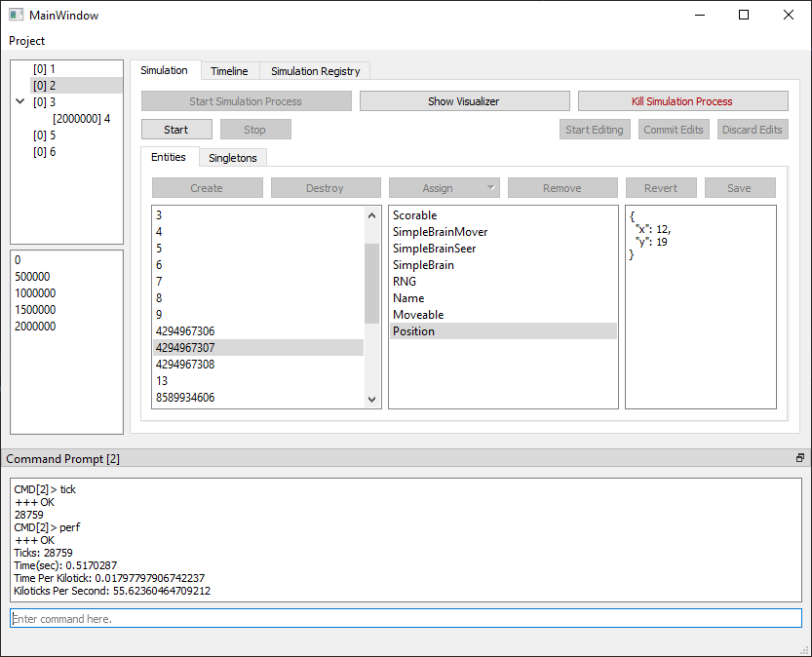Select entity 6 in the list
The width and height of the screenshot is (812, 657).
[x=258, y=264]
